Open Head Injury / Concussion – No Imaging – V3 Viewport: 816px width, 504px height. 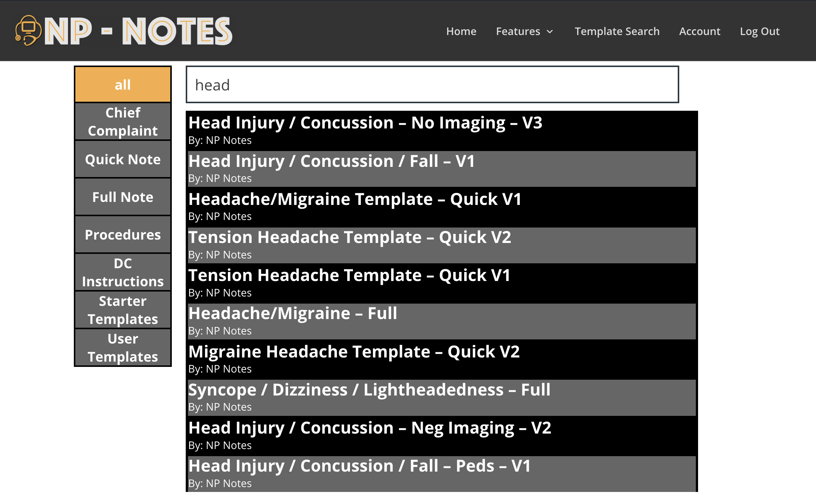pyautogui.click(x=442, y=131)
